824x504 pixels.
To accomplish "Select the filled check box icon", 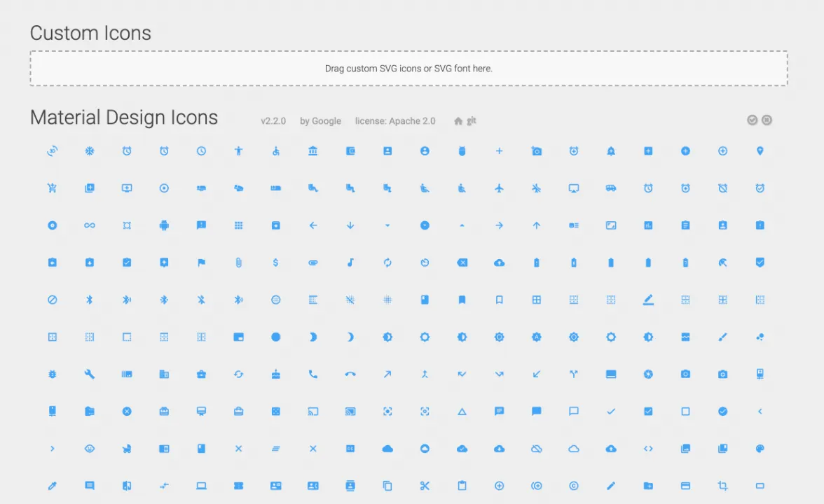I will (648, 411).
